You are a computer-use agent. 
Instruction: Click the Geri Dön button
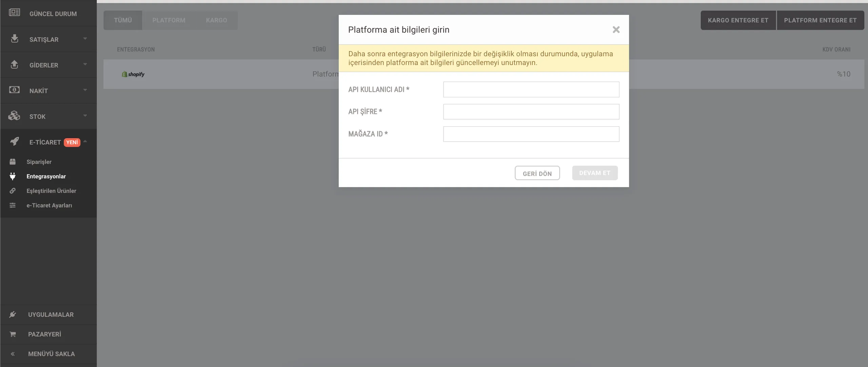(x=537, y=173)
